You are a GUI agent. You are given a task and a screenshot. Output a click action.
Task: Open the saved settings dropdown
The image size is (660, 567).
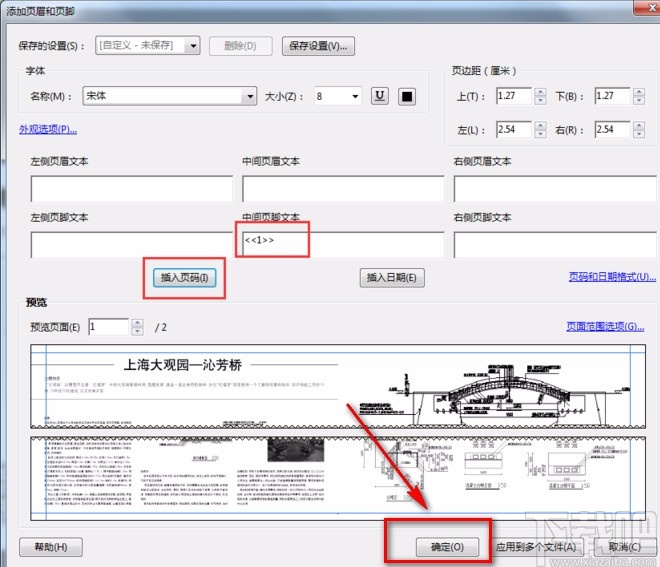[x=193, y=45]
